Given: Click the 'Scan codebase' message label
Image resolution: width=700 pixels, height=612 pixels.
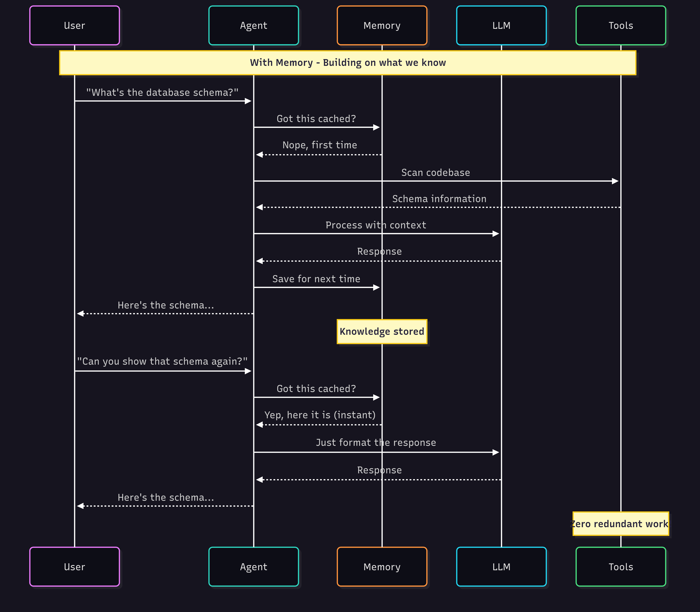Looking at the screenshot, I should click(435, 173).
